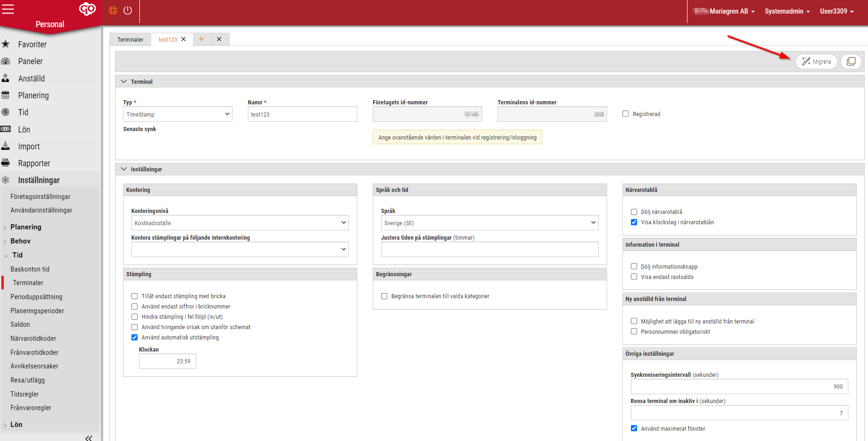Click Synkroniseringsintervall field showing 900
This screenshot has height=441, width=868.
point(739,387)
